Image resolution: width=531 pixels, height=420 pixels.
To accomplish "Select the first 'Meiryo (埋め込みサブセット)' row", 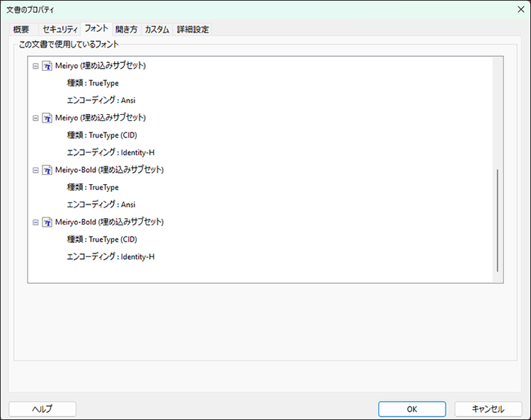I will click(x=101, y=66).
